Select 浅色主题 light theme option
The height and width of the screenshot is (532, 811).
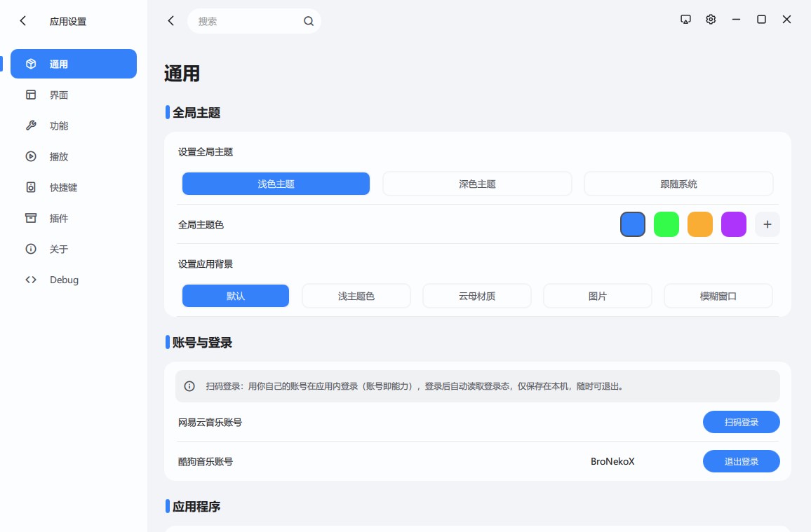pos(276,184)
